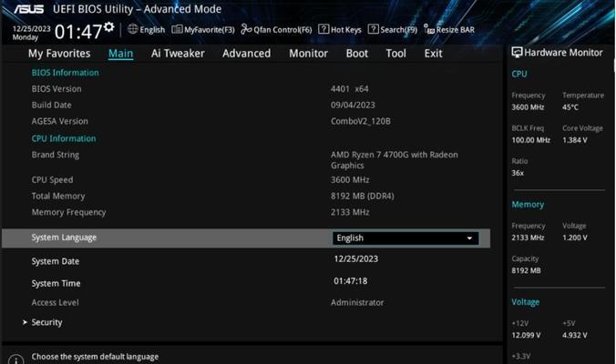Click the Ratio reading 36x
Screen dimensions: 616x364
(518, 173)
